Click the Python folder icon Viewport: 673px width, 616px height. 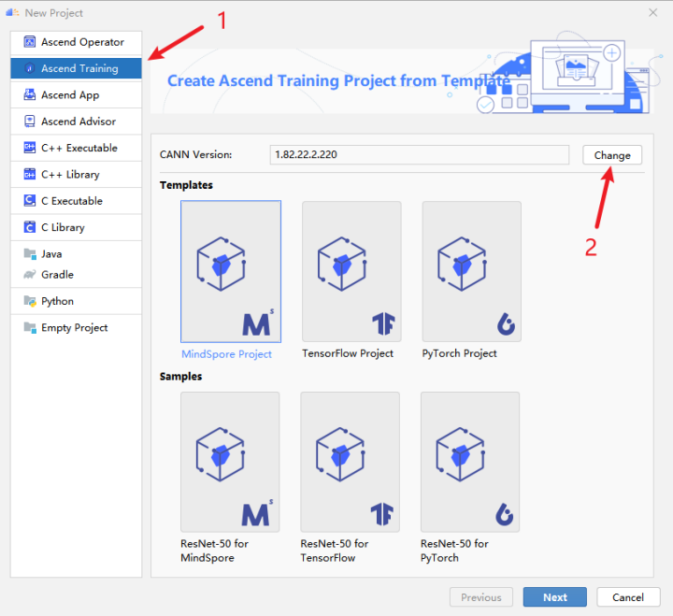tap(30, 301)
